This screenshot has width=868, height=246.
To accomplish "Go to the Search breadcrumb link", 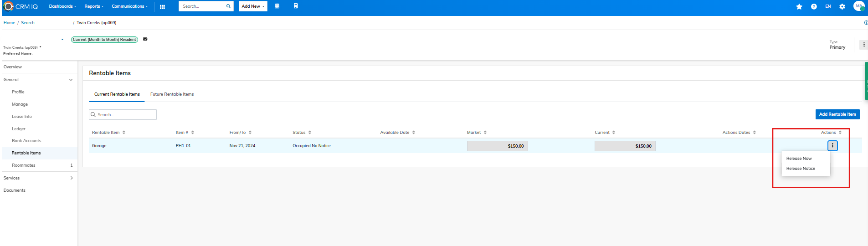I will pyautogui.click(x=28, y=23).
